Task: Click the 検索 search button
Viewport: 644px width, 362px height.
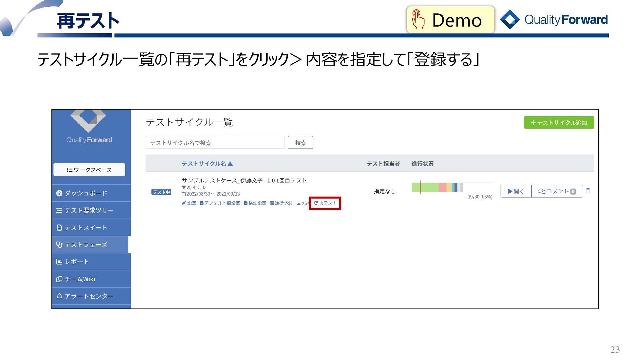Action: [x=300, y=143]
